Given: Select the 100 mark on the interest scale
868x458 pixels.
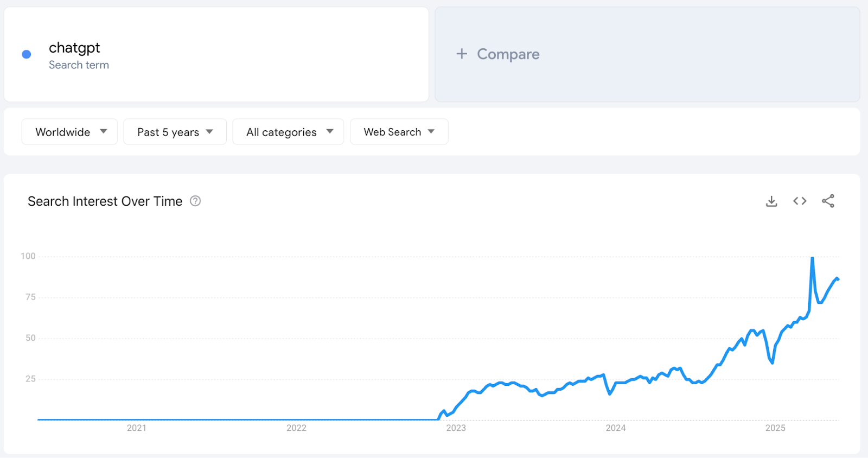Looking at the screenshot, I should [29, 256].
